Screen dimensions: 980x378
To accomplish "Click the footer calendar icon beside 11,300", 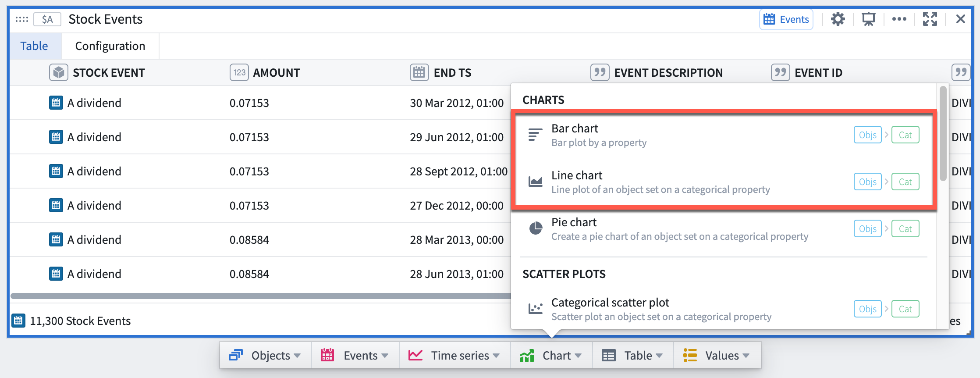I will point(18,321).
